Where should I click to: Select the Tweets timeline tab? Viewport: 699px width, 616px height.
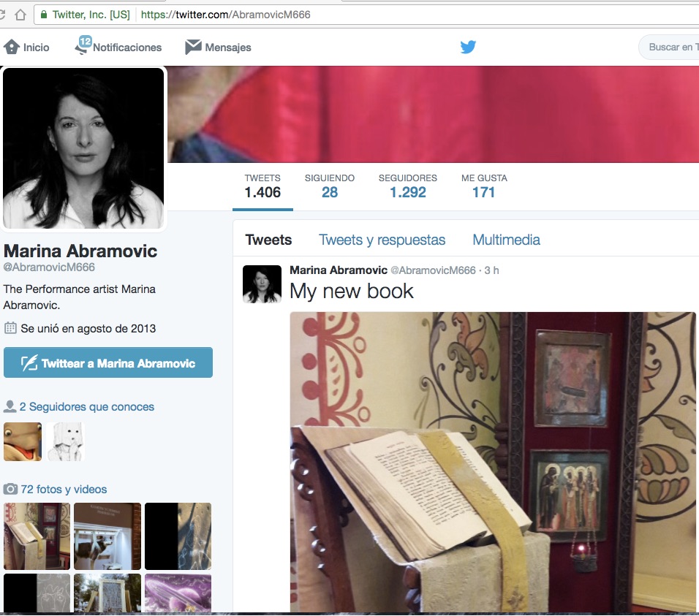pyautogui.click(x=268, y=240)
